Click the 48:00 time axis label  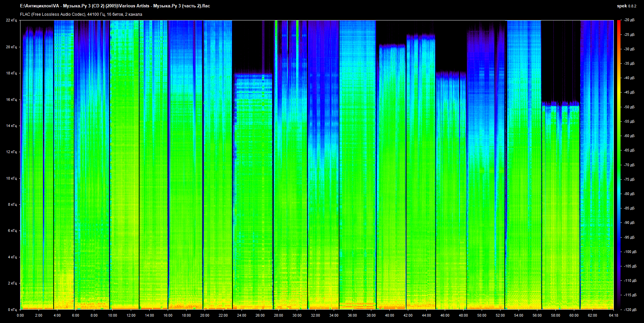(463, 315)
